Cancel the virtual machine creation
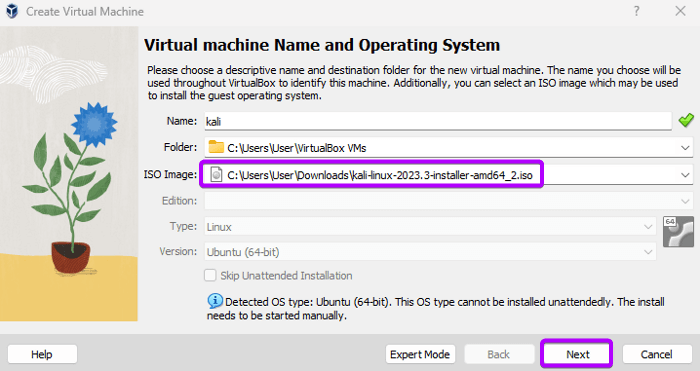Screen dimensions: 700x371 tap(656, 354)
